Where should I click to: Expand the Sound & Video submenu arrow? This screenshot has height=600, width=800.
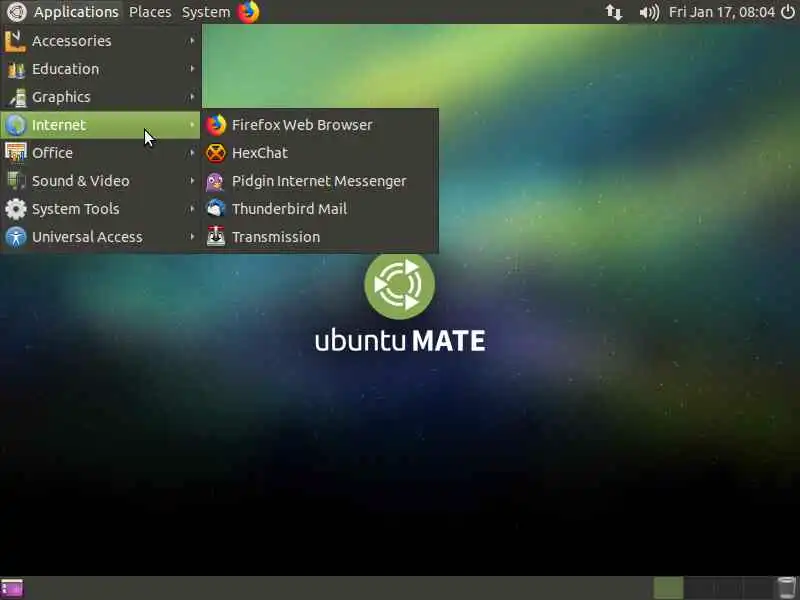(192, 181)
